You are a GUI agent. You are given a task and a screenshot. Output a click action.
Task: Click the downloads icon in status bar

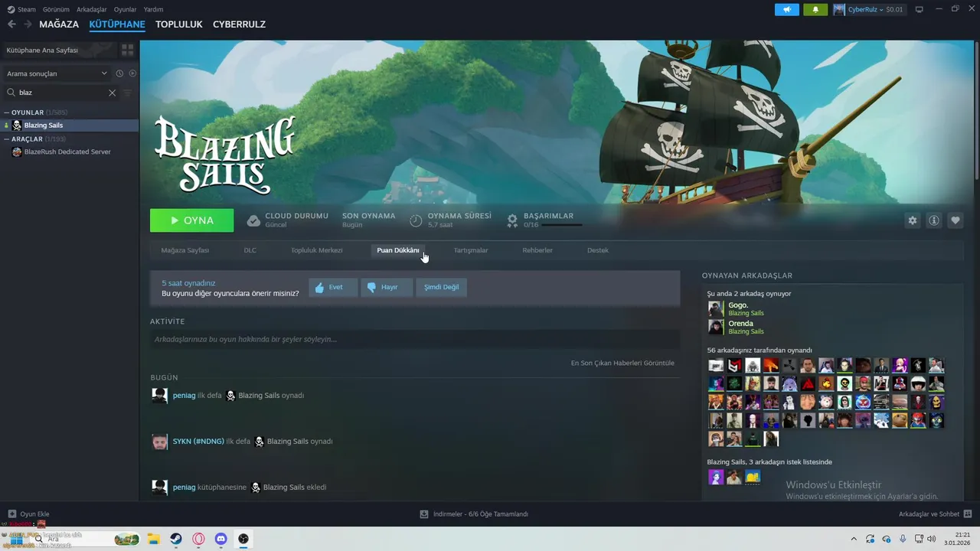[x=424, y=514]
